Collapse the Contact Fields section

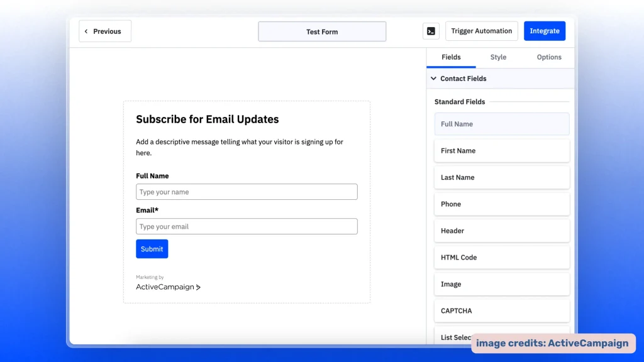tap(433, 79)
